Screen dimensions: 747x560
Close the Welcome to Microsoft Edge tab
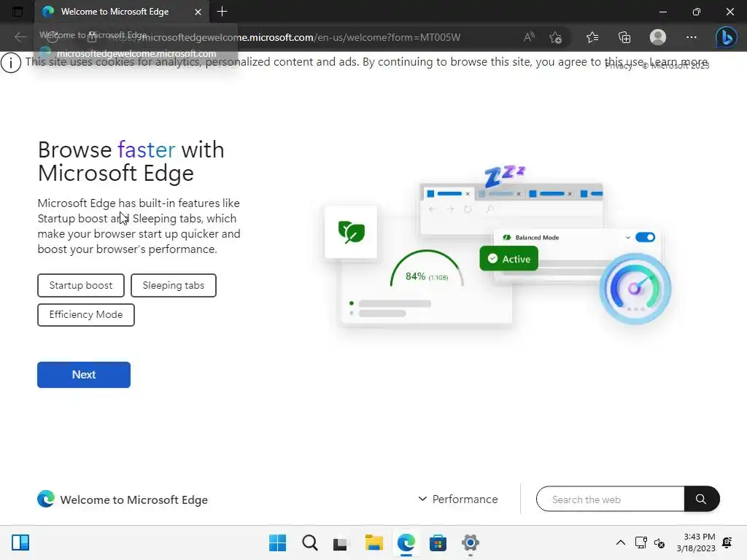[x=198, y=12]
